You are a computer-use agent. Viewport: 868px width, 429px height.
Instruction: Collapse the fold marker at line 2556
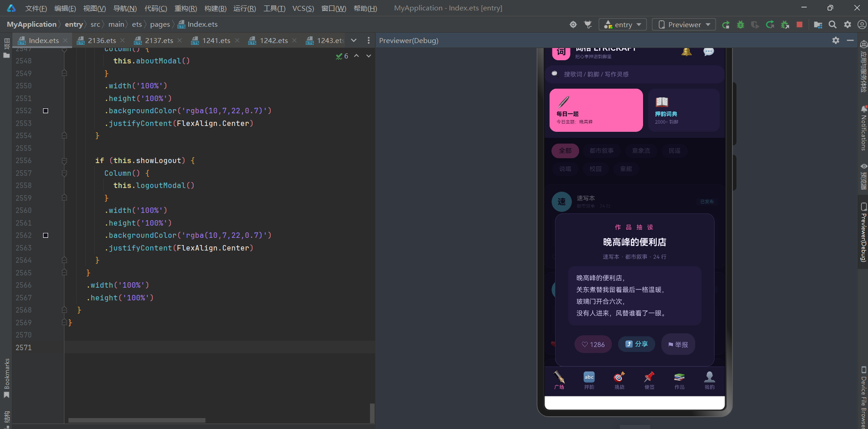64,160
